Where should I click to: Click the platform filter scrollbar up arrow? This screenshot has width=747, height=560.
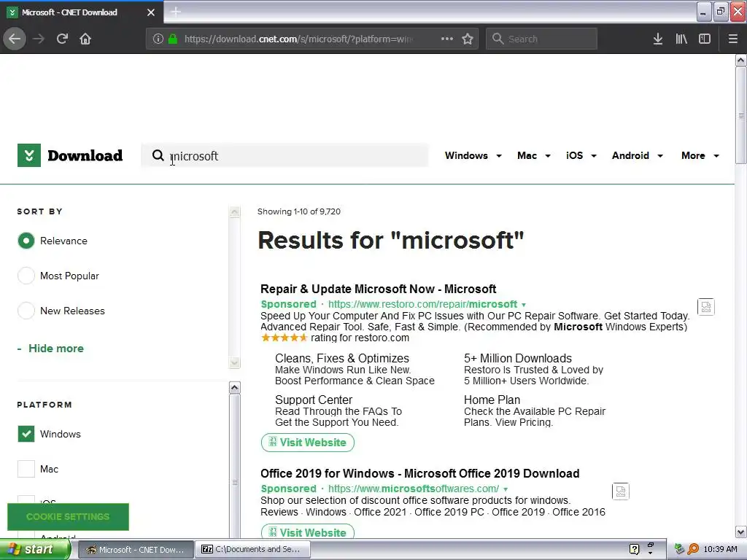(234, 388)
